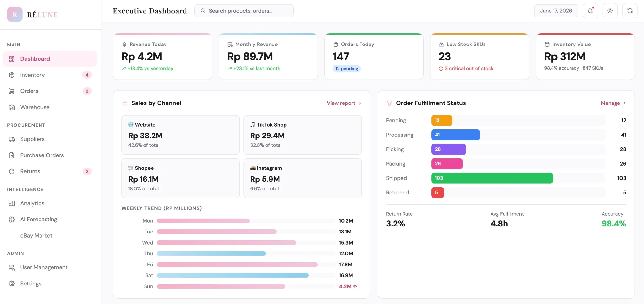Open Dashboard in the sidebar
644x304 pixels.
(50, 59)
